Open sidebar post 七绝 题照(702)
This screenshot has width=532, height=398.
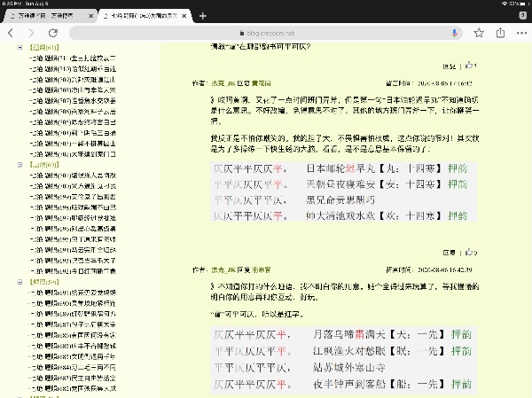pyautogui.click(x=73, y=154)
